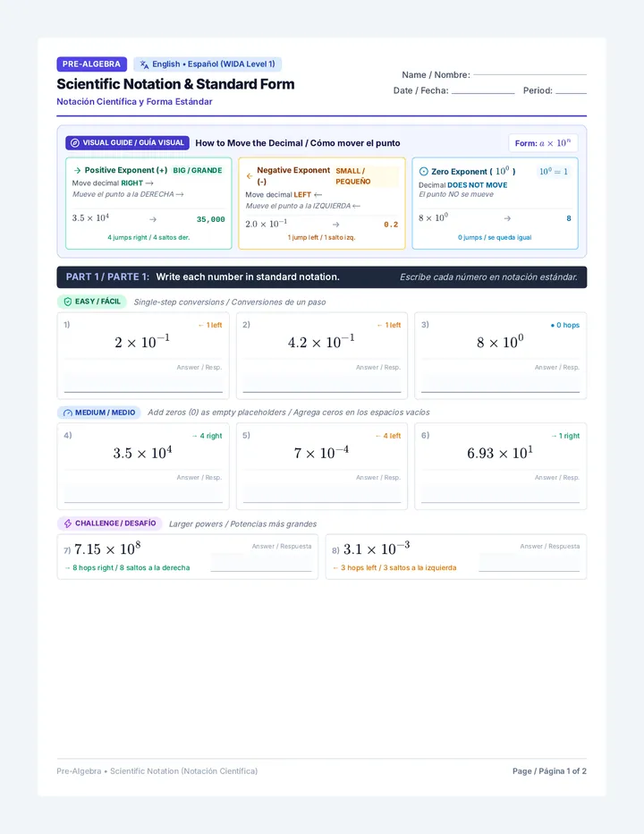Click 'Larger powers / Potencias más grandes'
Image resolution: width=644 pixels, height=834 pixels.
tap(242, 523)
